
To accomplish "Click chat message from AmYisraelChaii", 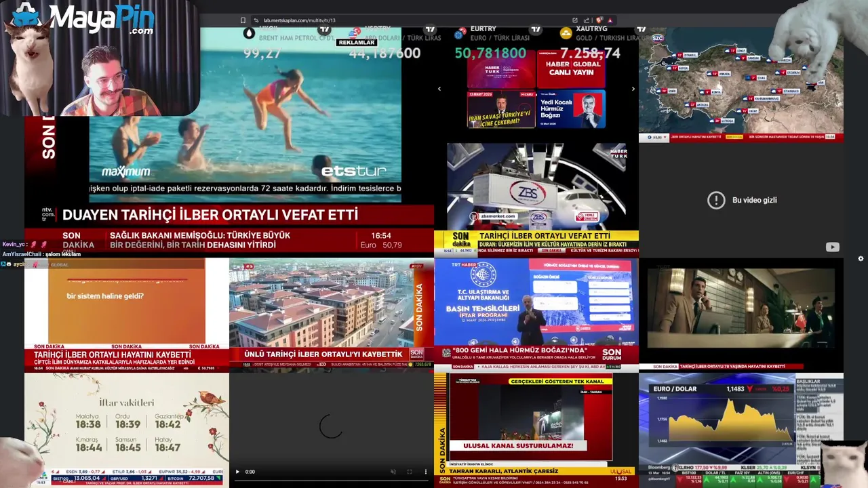I will (x=41, y=254).
